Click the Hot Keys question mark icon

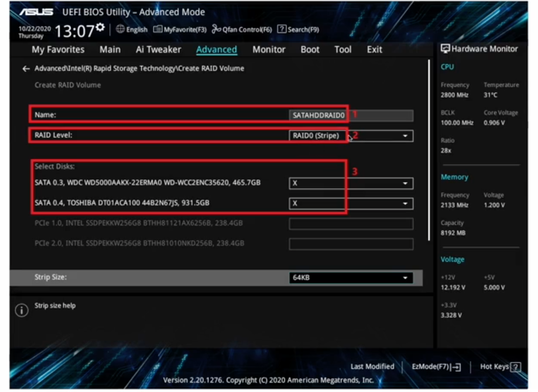pos(515,367)
